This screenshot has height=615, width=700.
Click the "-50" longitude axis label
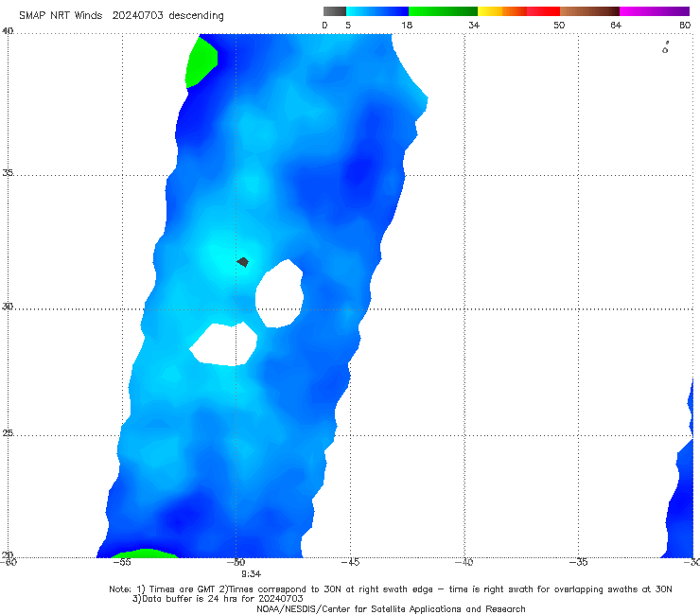pyautogui.click(x=236, y=562)
